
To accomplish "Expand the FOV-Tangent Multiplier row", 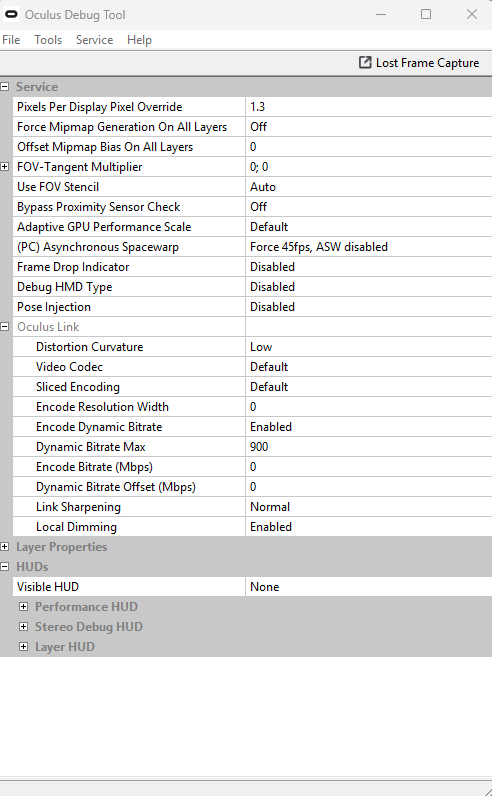I will pyautogui.click(x=5, y=167).
